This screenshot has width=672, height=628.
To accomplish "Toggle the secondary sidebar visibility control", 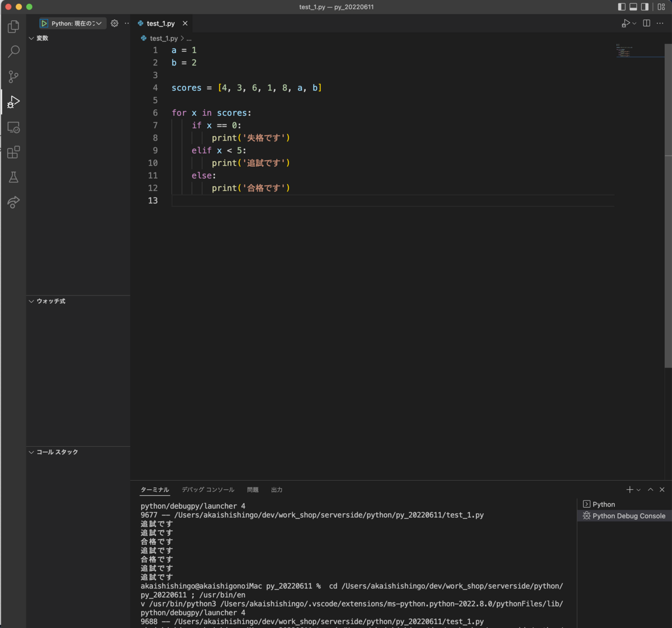I will tap(645, 7).
